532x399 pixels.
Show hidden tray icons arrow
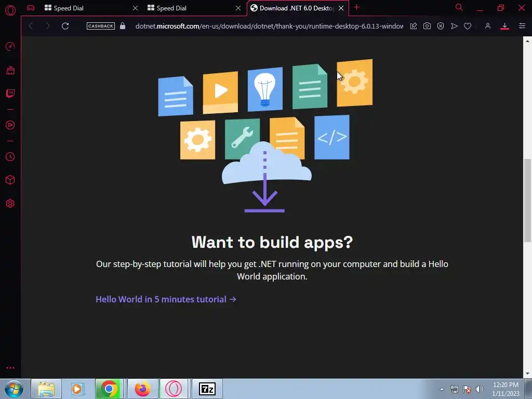pyautogui.click(x=442, y=389)
